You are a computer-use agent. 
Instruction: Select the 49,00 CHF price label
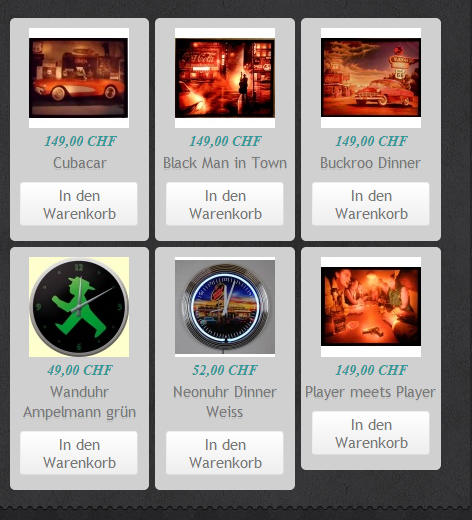[x=80, y=370]
